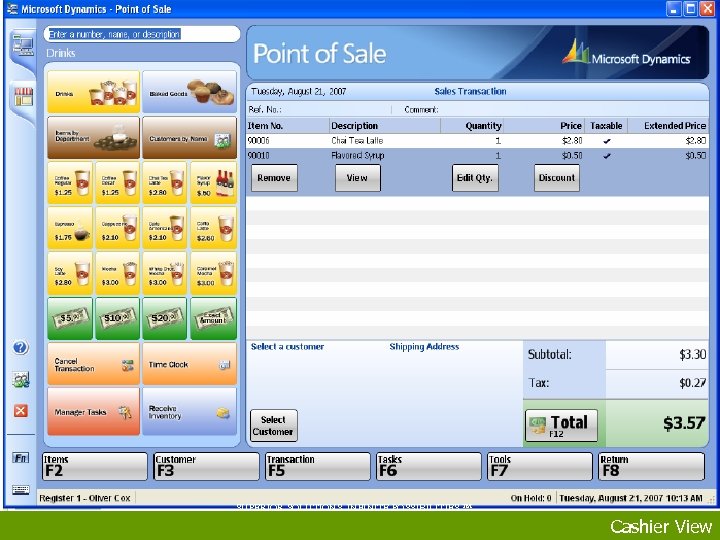The image size is (720, 540).
Task: Click the Select a customer link
Action: [x=287, y=347]
